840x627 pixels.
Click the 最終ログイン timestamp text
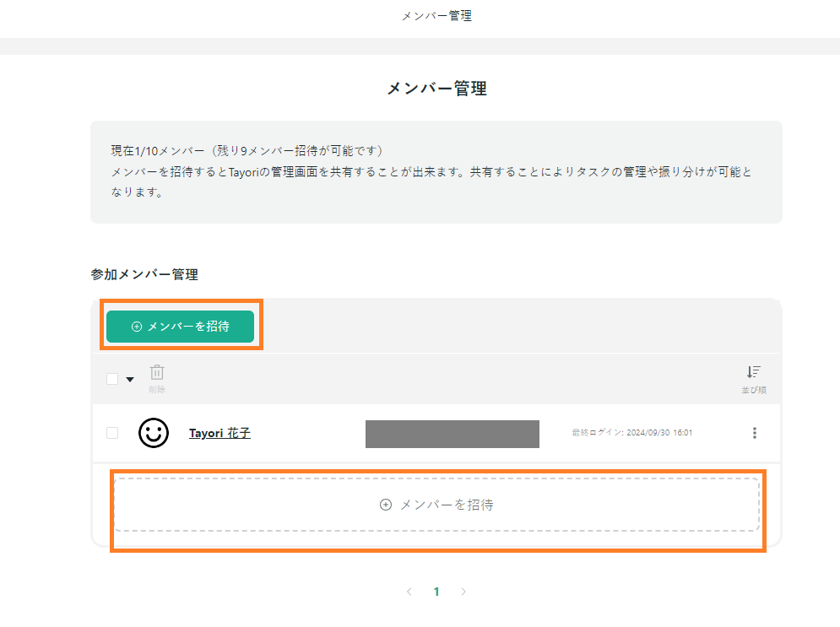pos(631,433)
